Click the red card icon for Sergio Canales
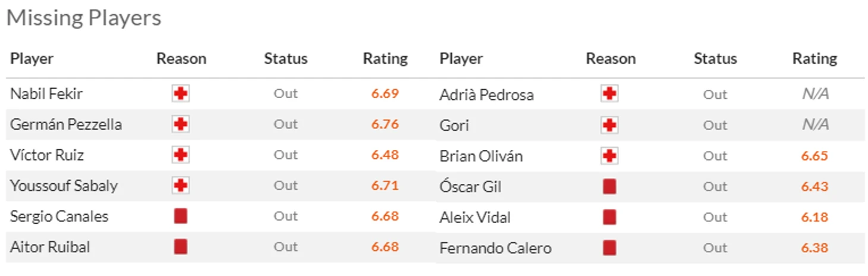The width and height of the screenshot is (868, 276). point(181,216)
